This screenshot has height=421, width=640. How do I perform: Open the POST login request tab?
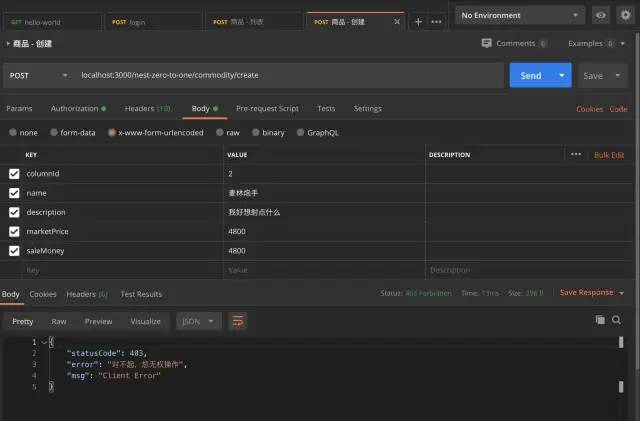153,22
